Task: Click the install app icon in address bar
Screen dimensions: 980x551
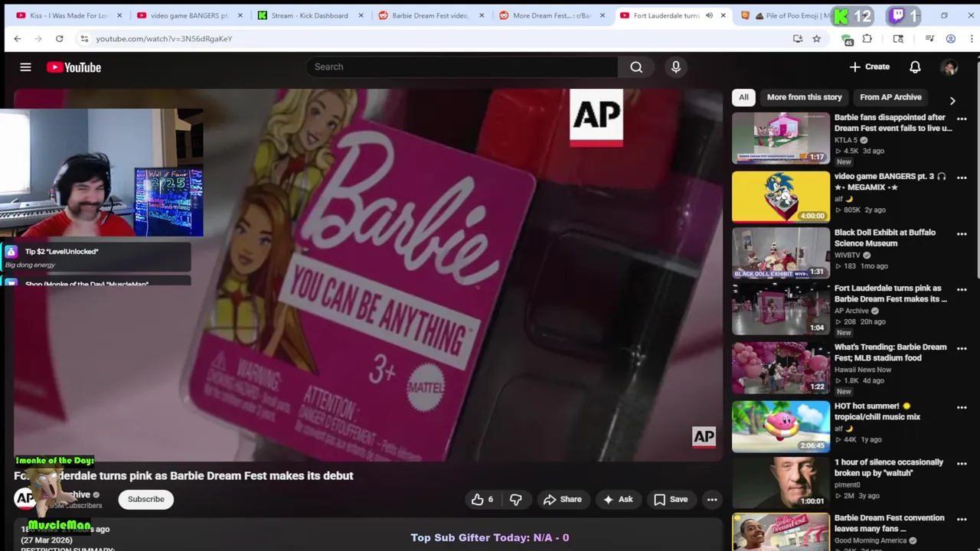Action: pos(798,38)
